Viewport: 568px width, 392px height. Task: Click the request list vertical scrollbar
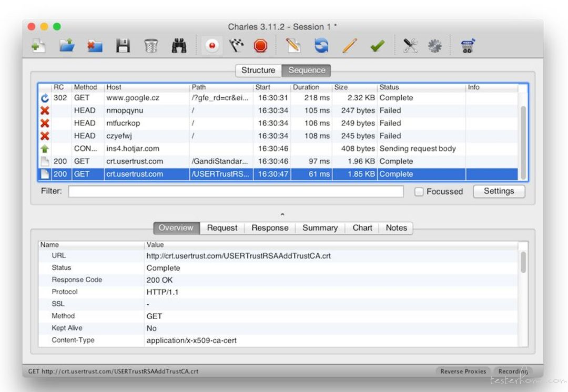(523, 142)
